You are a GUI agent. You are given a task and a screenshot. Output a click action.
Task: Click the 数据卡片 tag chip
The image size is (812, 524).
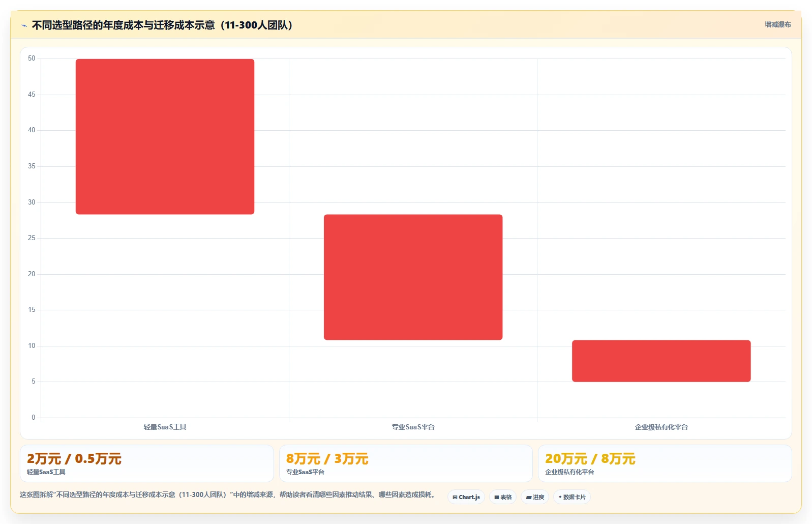pyautogui.click(x=572, y=497)
